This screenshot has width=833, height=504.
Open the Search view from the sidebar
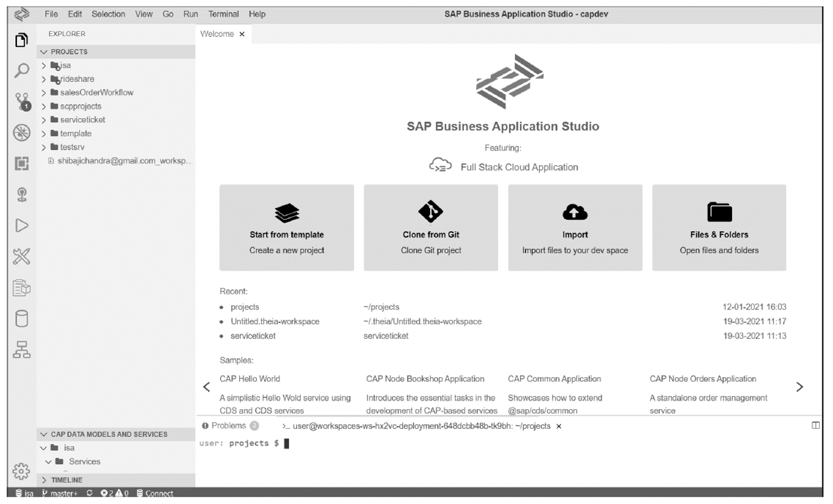click(22, 70)
